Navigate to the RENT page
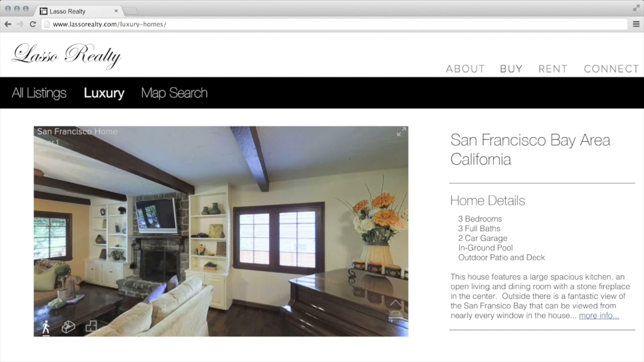Viewport: 644px width, 362px height. 553,69
